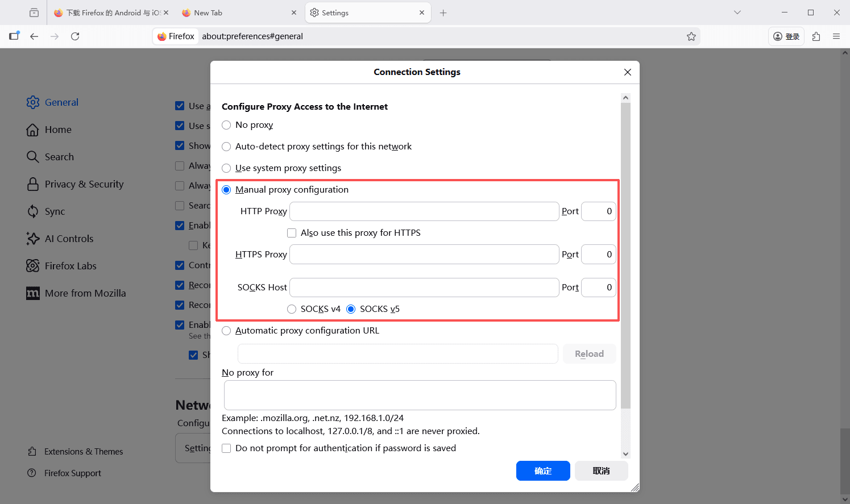Screen dimensions: 850x504
Task: Select the No proxy radio button
Action: click(x=226, y=125)
